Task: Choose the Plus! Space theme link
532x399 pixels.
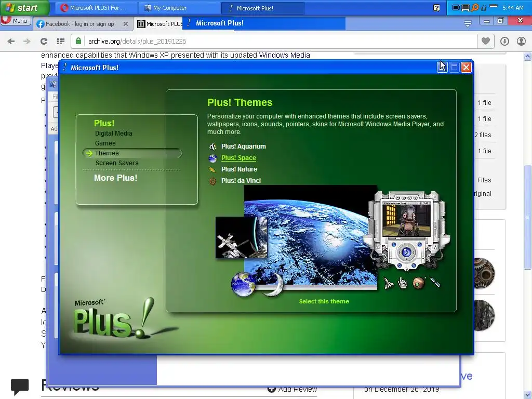Action: [238, 158]
